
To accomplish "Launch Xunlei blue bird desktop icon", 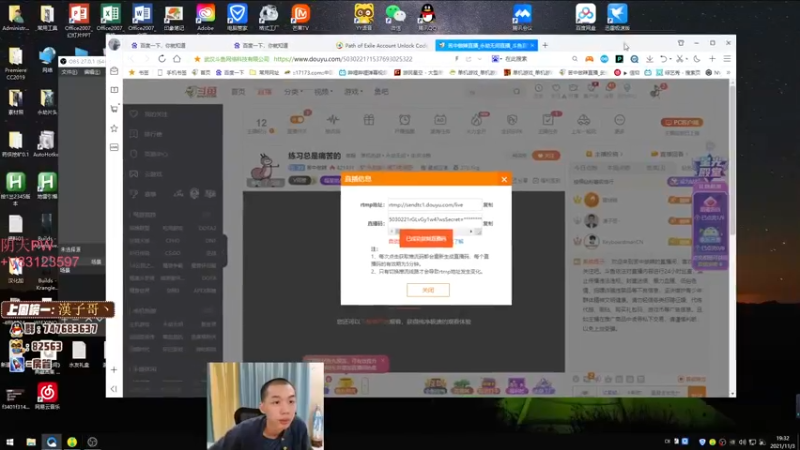I will (x=617, y=17).
